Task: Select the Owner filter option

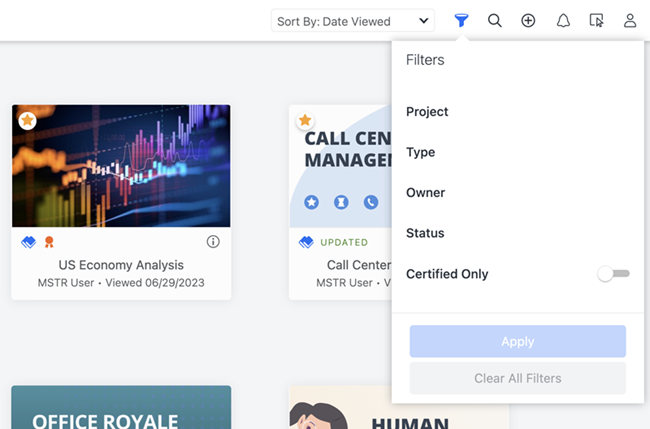Action: point(426,193)
